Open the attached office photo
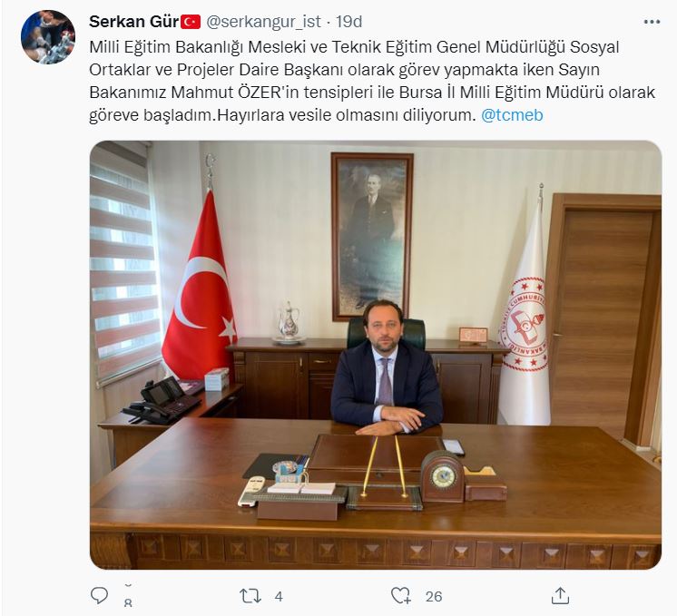Image resolution: width=677 pixels, height=616 pixels. point(375,355)
